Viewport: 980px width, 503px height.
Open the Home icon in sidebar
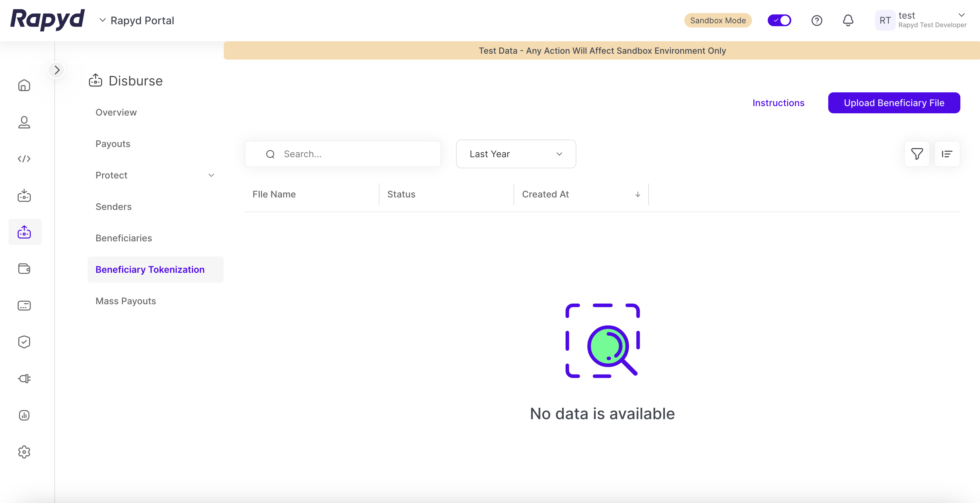pos(24,85)
